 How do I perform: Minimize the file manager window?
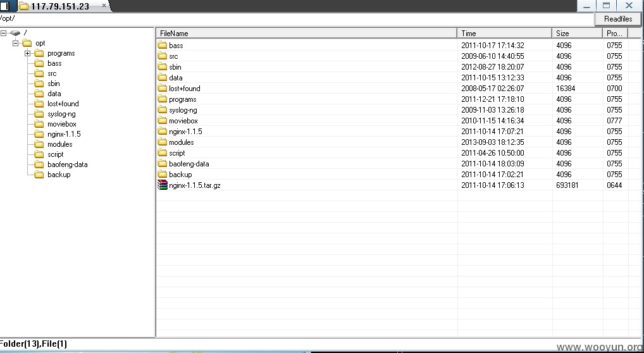[x=587, y=6]
